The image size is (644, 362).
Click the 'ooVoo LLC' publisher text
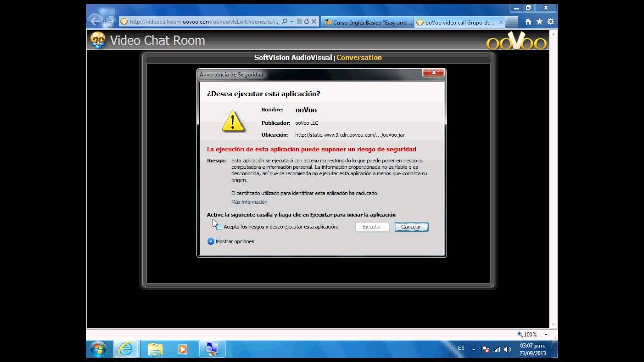click(x=307, y=123)
